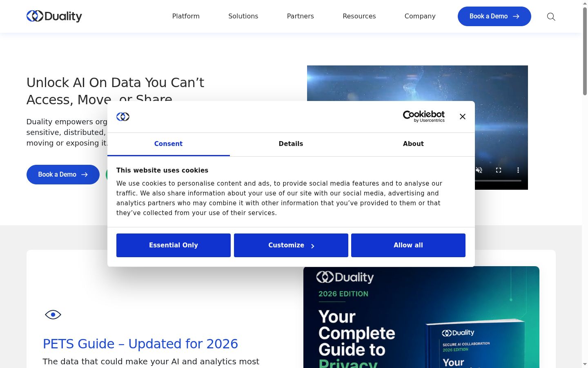Enter fullscreen on the video player
Screen dimensions: 588x368
pyautogui.click(x=499, y=170)
